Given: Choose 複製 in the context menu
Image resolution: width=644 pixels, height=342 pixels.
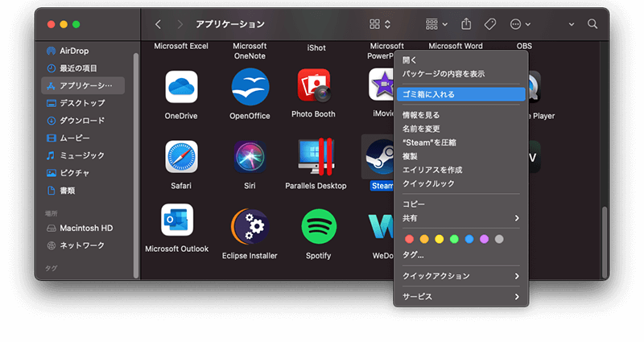Looking at the screenshot, I should point(460,156).
